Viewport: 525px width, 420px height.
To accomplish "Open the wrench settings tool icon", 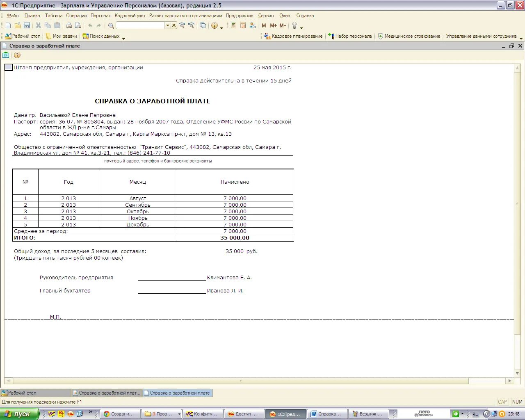I will 294,25.
